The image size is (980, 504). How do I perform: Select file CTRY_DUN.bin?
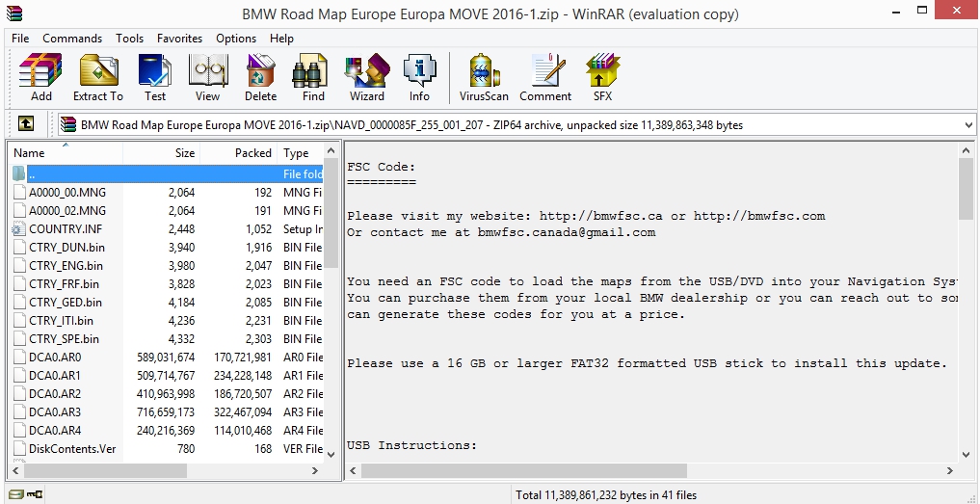66,247
